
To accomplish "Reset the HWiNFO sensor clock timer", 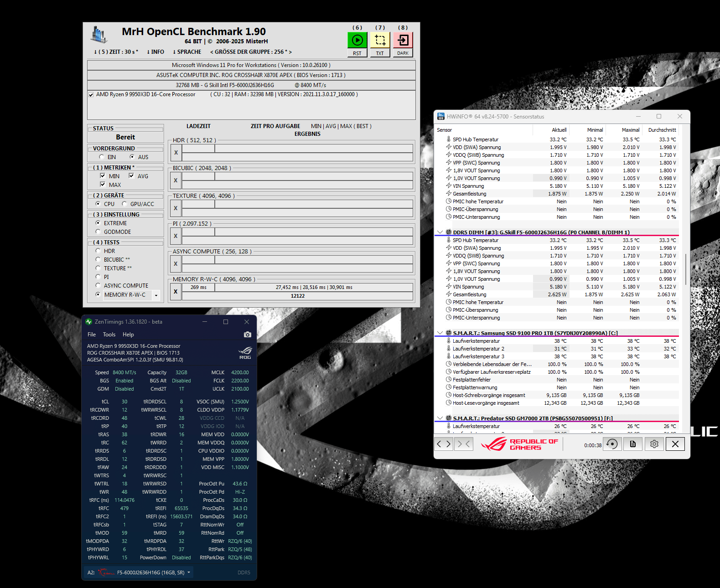I will (x=612, y=444).
